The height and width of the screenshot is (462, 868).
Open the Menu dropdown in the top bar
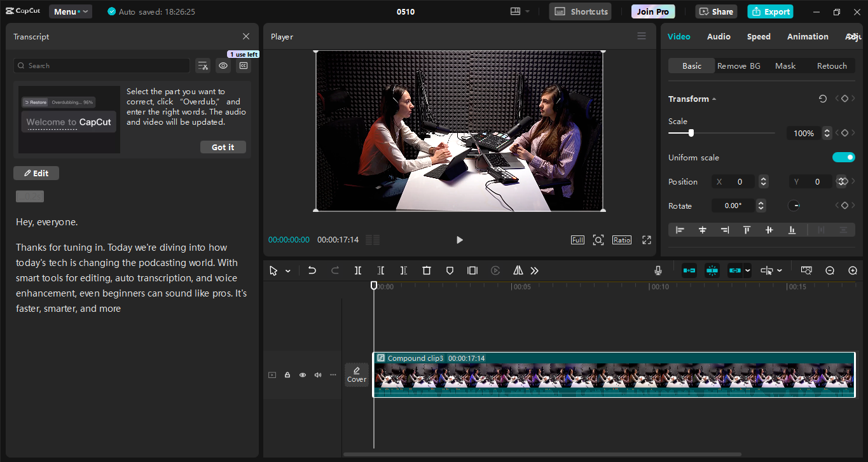pos(70,11)
